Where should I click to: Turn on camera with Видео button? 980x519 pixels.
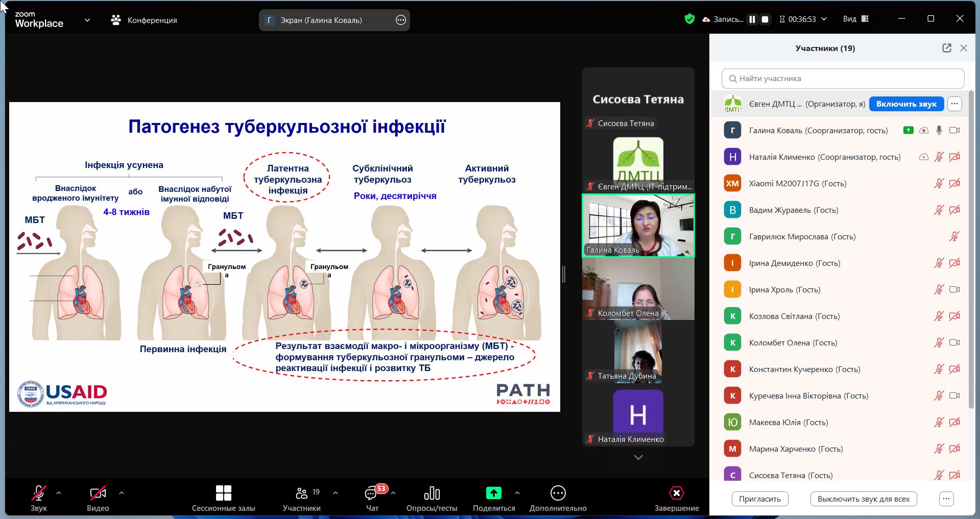click(x=98, y=494)
